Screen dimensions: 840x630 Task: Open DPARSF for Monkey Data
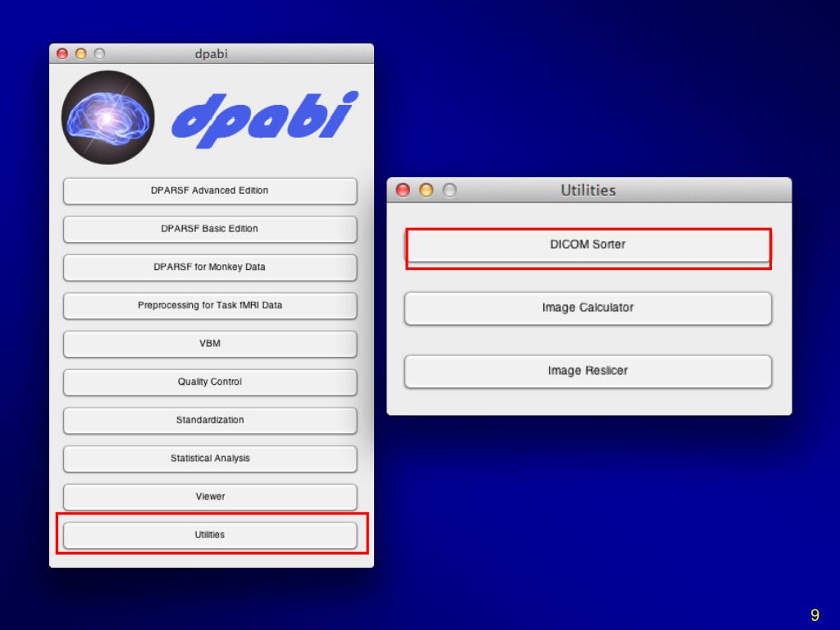pyautogui.click(x=210, y=267)
